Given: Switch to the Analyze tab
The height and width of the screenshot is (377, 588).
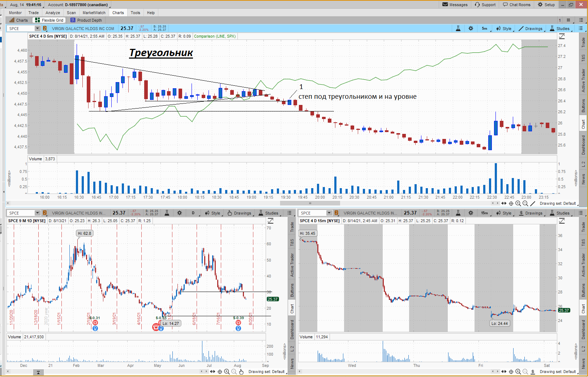Looking at the screenshot, I should point(53,13).
